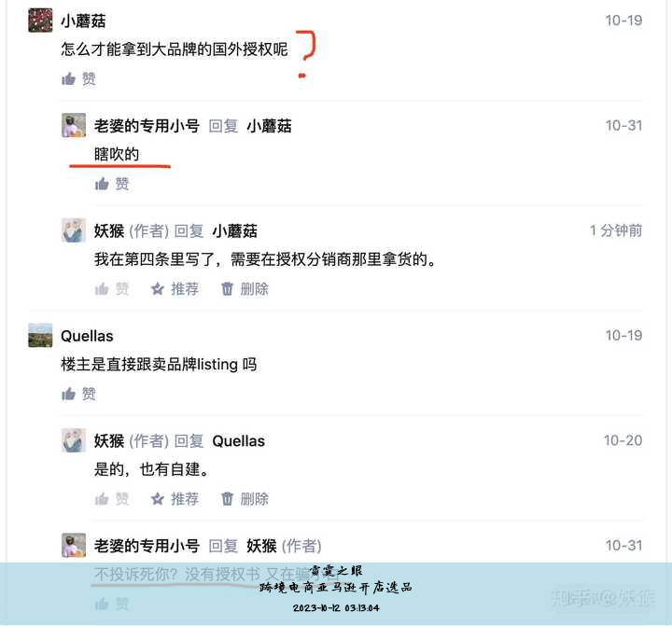Click 老婆的专用小号 avatar on the 瞎吹的 reply
Image resolution: width=672 pixels, height=626 pixels.
74,125
